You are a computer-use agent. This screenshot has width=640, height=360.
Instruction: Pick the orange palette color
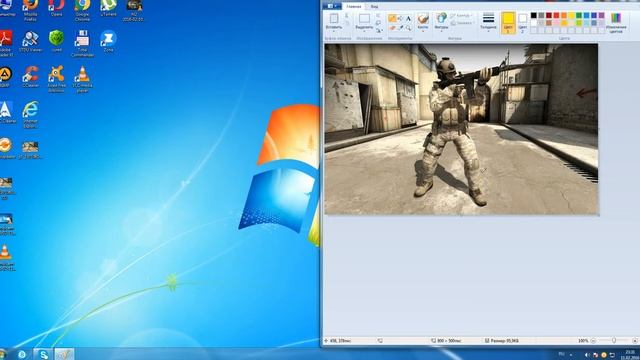tap(564, 16)
